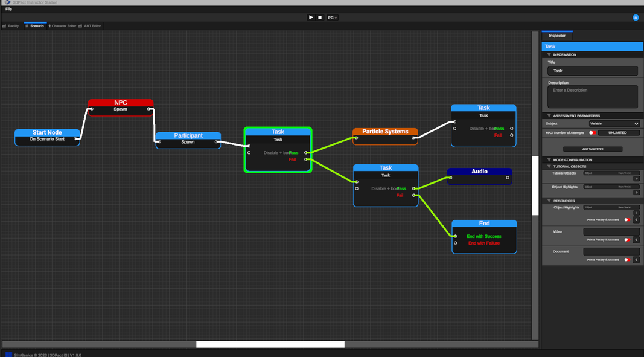Switch to the Character Editor tab
Screen dimensions: 644x357
tap(63, 26)
